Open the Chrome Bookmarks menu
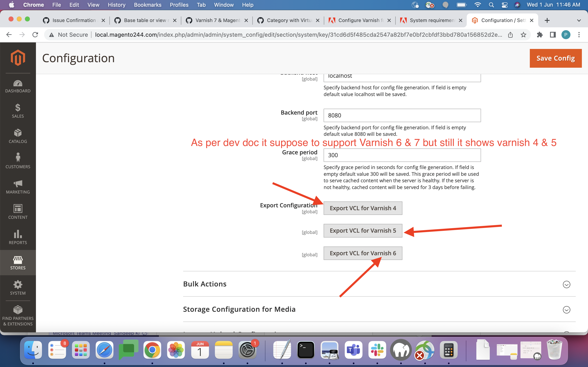 click(x=147, y=5)
